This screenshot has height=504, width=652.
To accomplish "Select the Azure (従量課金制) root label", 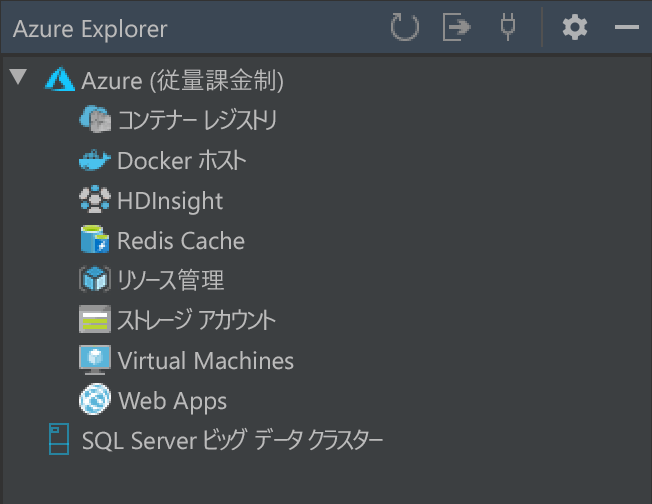I will (183, 80).
